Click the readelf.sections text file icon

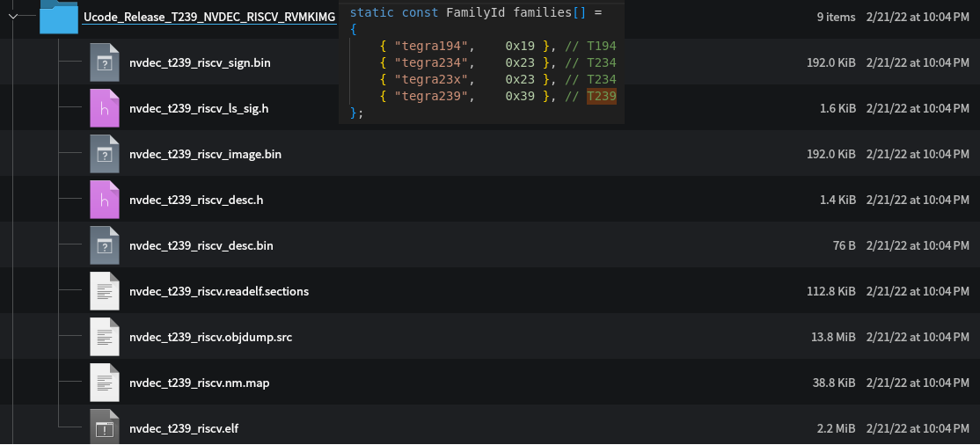[105, 290]
